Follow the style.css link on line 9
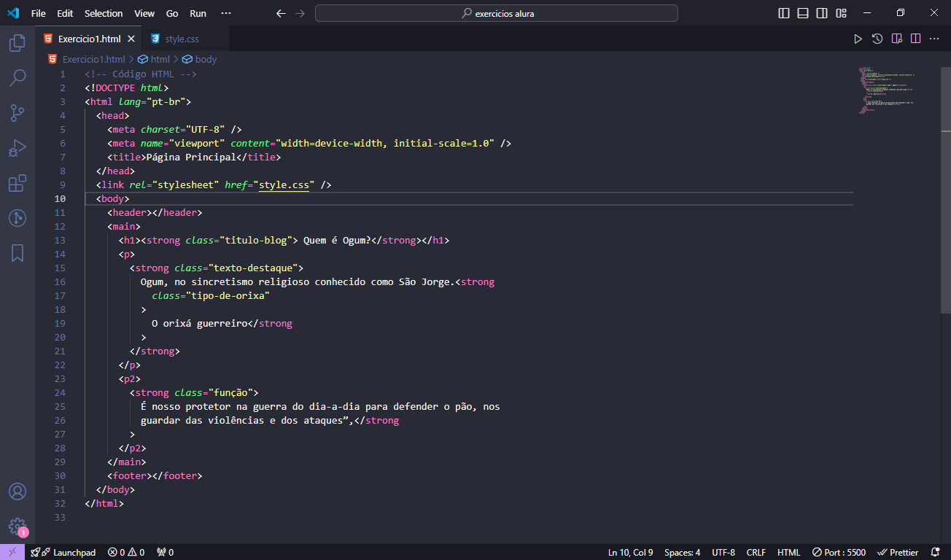The width and height of the screenshot is (951, 560). 284,184
